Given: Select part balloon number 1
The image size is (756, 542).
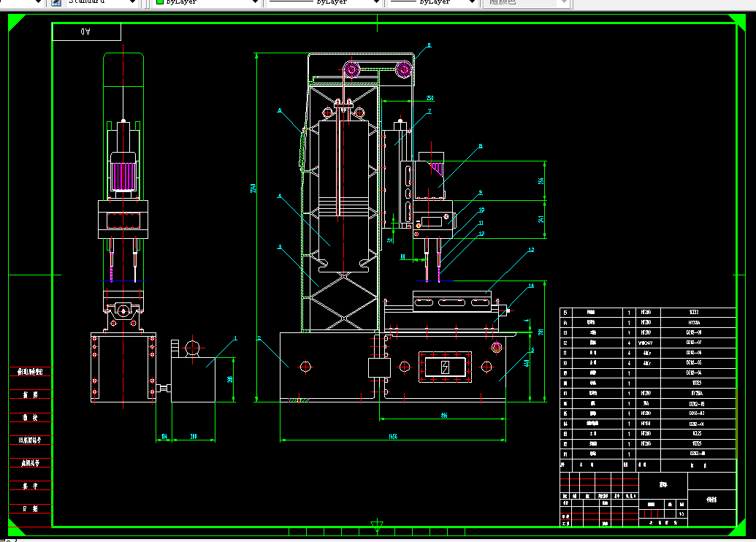Looking at the screenshot, I should (x=235, y=338).
